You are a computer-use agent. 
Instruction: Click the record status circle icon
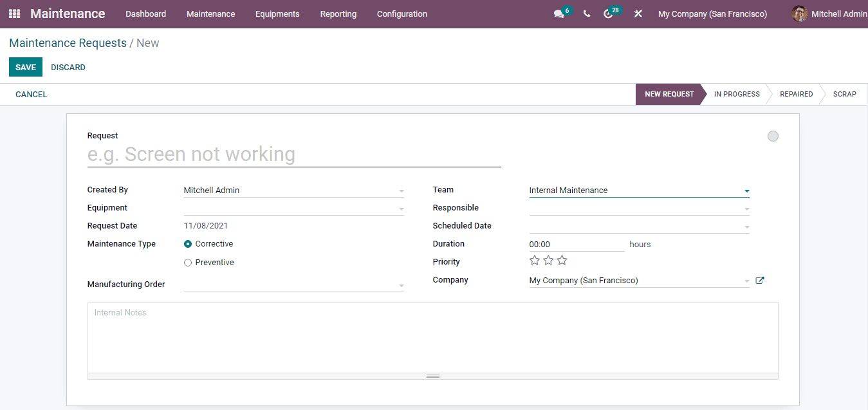[773, 136]
